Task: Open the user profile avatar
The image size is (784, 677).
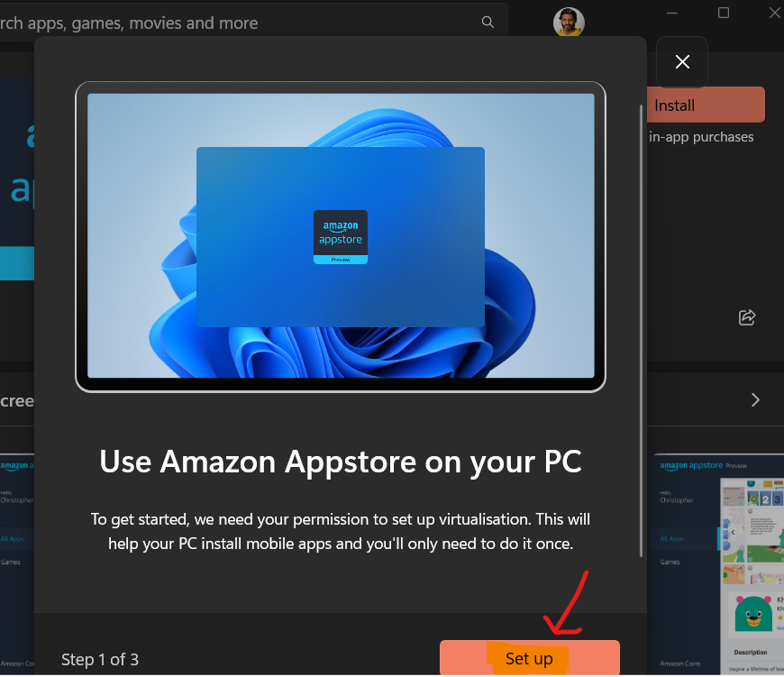Action: 569,22
